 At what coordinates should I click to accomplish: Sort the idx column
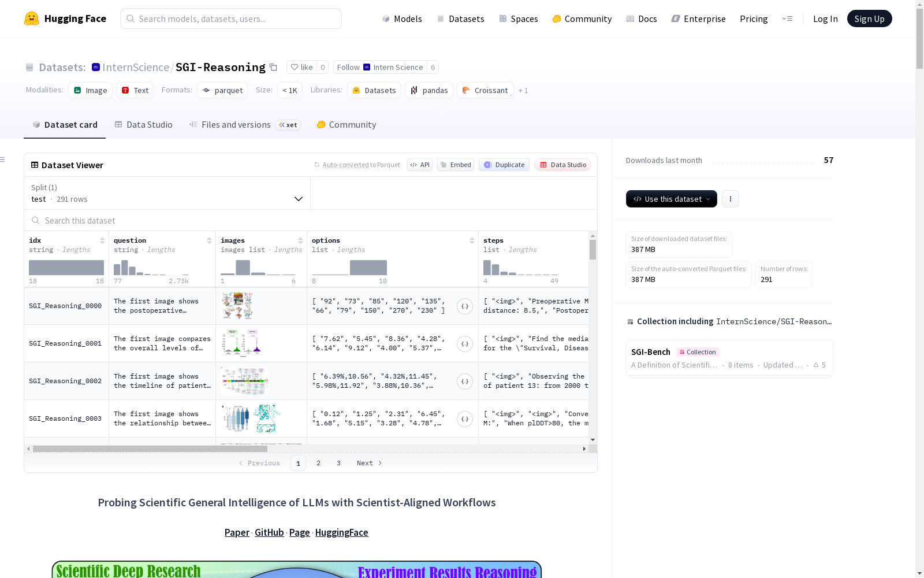coord(102,240)
